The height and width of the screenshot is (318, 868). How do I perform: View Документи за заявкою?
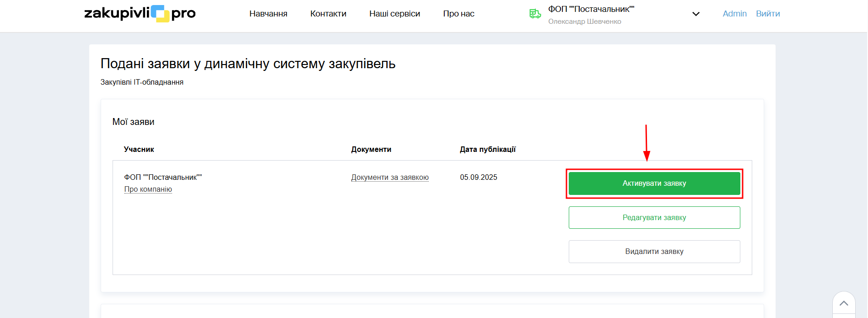tap(390, 178)
